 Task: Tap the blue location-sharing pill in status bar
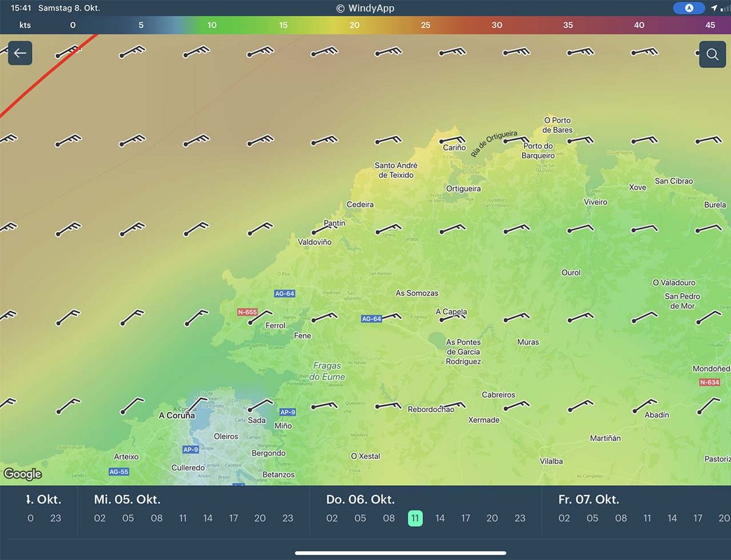[x=689, y=9]
